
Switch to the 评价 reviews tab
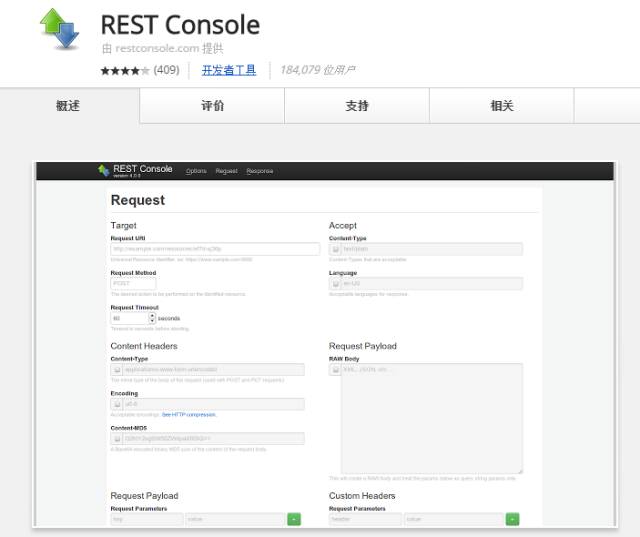click(212, 106)
